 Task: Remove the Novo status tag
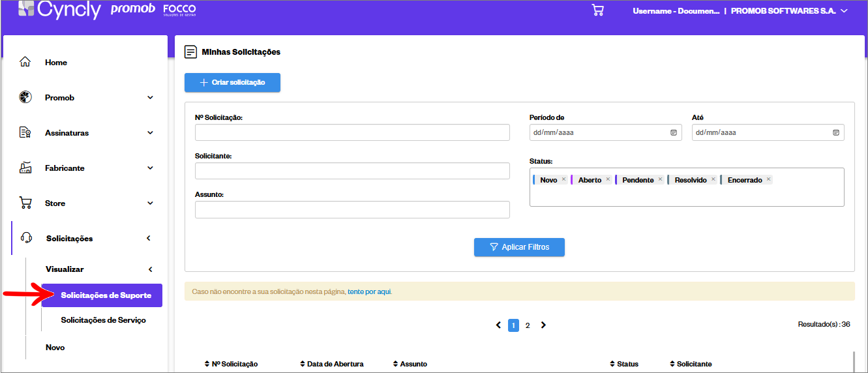[x=564, y=179]
